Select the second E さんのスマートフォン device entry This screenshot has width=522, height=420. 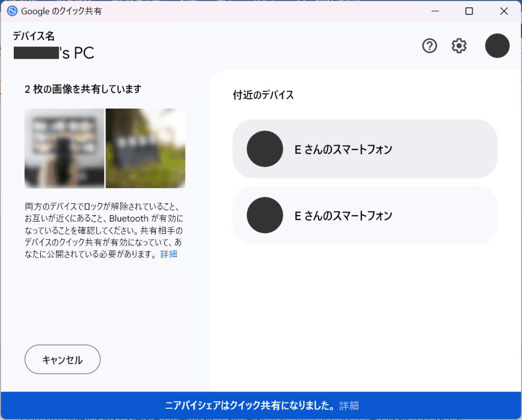(364, 215)
